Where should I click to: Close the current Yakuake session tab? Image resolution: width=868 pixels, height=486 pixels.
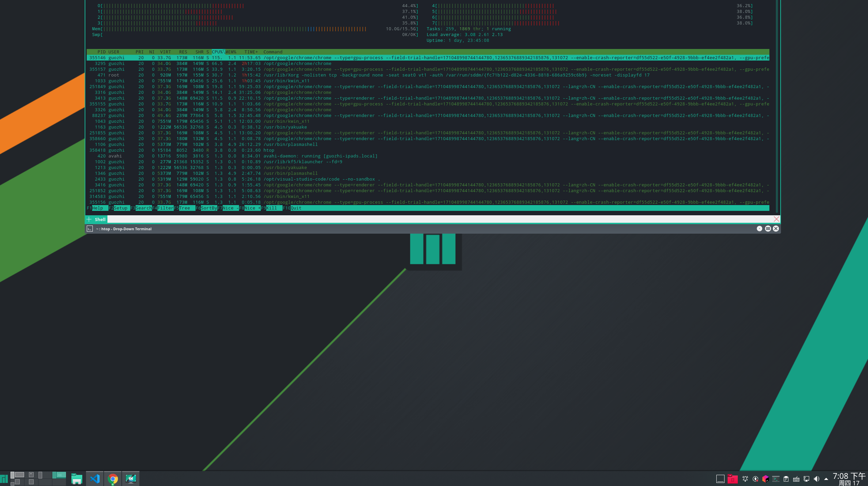pos(776,219)
